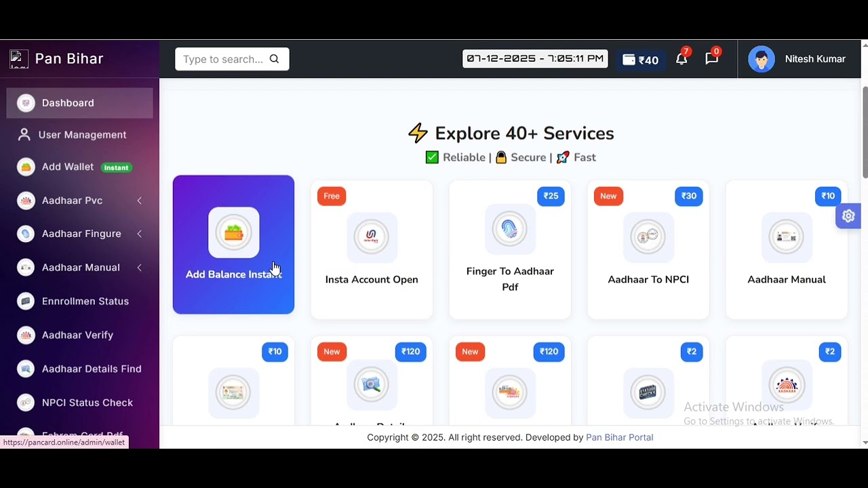The width and height of the screenshot is (868, 488).
Task: Click the ₹25 price badge
Action: pos(551,196)
